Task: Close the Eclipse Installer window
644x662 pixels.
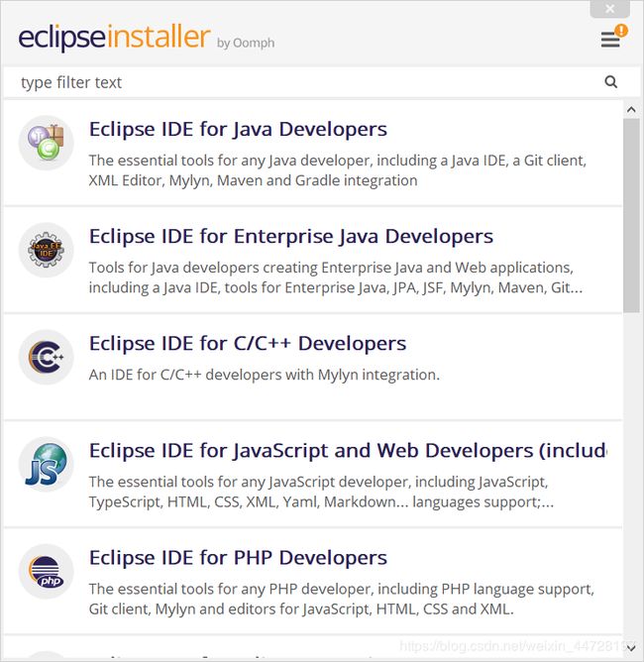Action: pos(609,9)
